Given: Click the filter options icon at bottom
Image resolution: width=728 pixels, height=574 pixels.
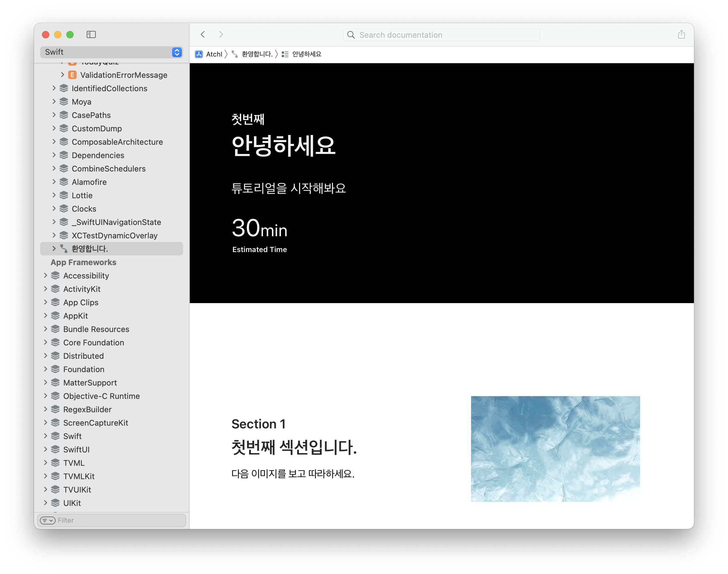Looking at the screenshot, I should (x=48, y=520).
